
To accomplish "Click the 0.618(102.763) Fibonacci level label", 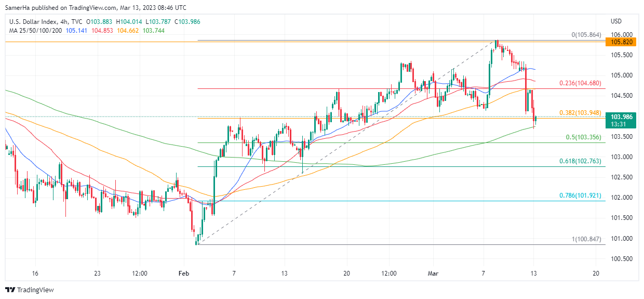I will point(581,161).
